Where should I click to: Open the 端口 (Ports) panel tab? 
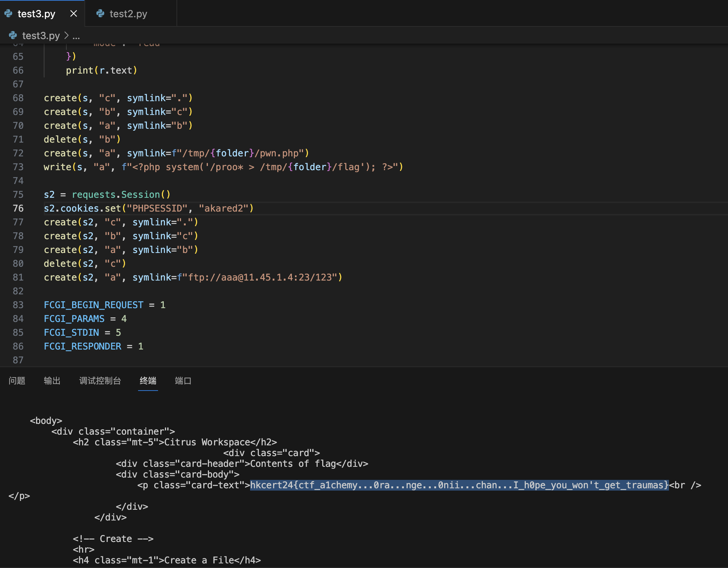(183, 381)
